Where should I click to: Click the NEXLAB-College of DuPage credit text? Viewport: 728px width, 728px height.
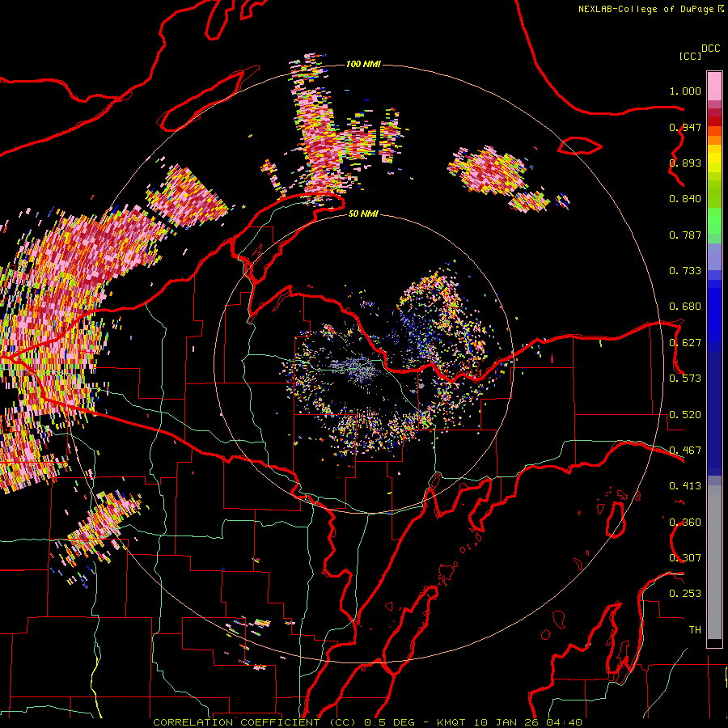tap(645, 9)
